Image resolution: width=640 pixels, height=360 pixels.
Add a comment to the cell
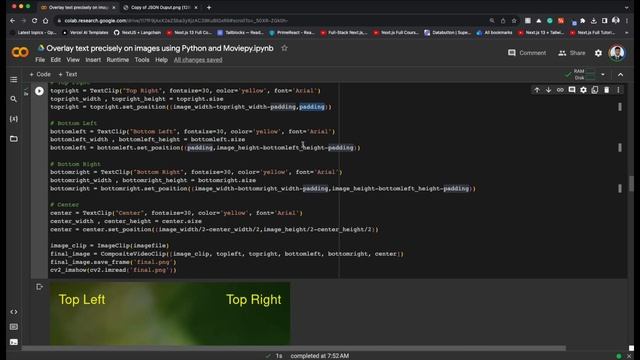(x=572, y=90)
